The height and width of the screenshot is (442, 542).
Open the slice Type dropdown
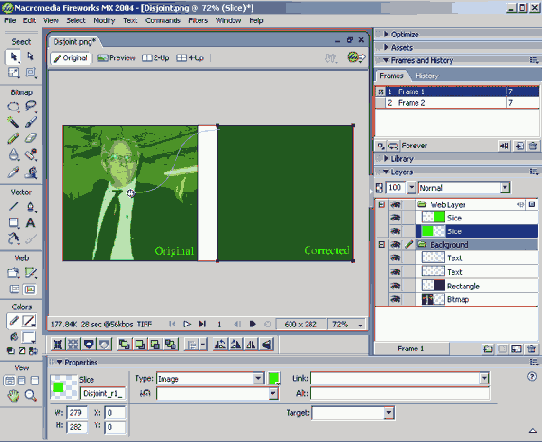pos(258,378)
